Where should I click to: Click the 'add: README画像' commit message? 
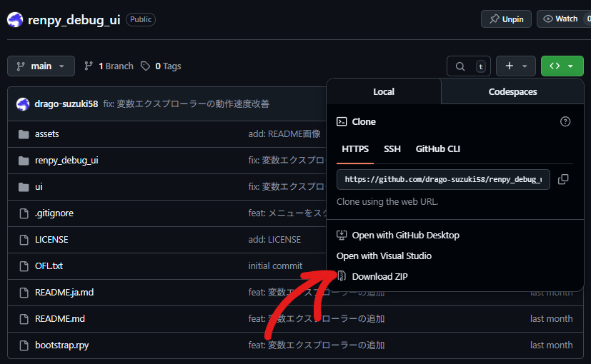(x=284, y=134)
